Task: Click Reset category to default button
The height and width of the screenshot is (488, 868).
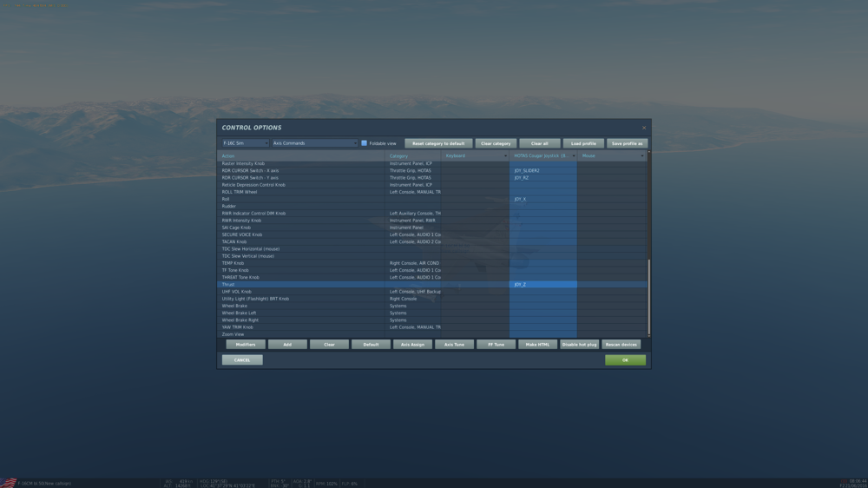Action: tap(438, 143)
